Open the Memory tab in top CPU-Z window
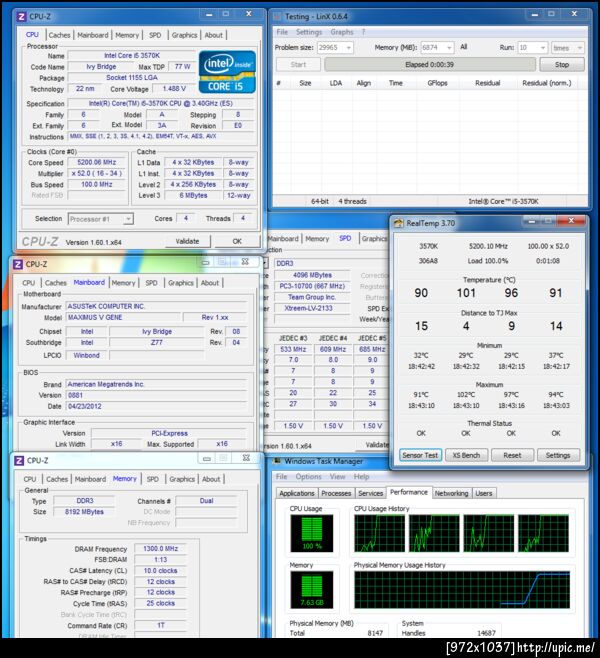This screenshot has width=600, height=658. [x=127, y=35]
